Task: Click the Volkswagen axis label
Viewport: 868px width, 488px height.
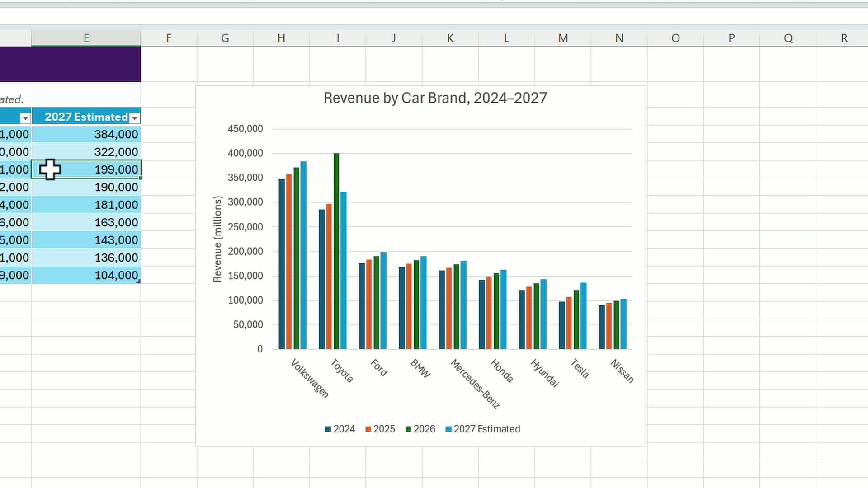Action: (310, 378)
